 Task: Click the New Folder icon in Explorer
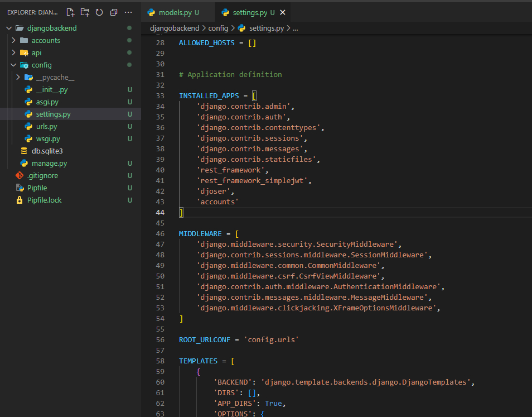pos(85,12)
